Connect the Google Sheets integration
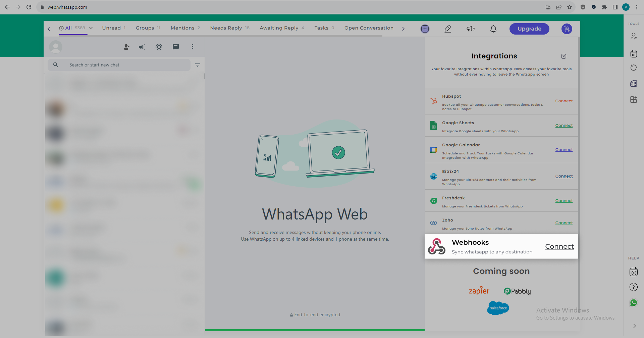 pyautogui.click(x=564, y=126)
